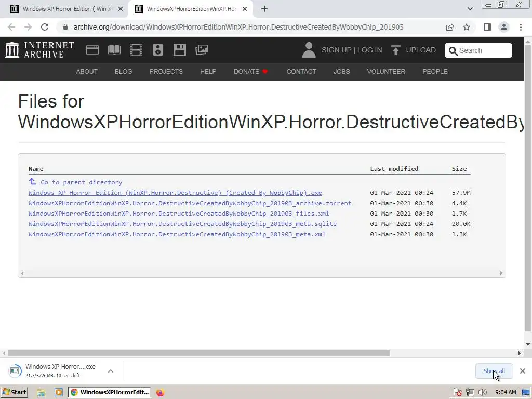Open the ABOUT menu item
The image size is (532, 399).
pyautogui.click(x=87, y=72)
